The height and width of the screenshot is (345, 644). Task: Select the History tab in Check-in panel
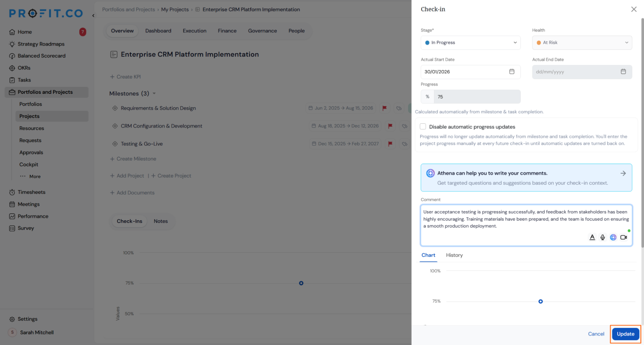(x=454, y=255)
